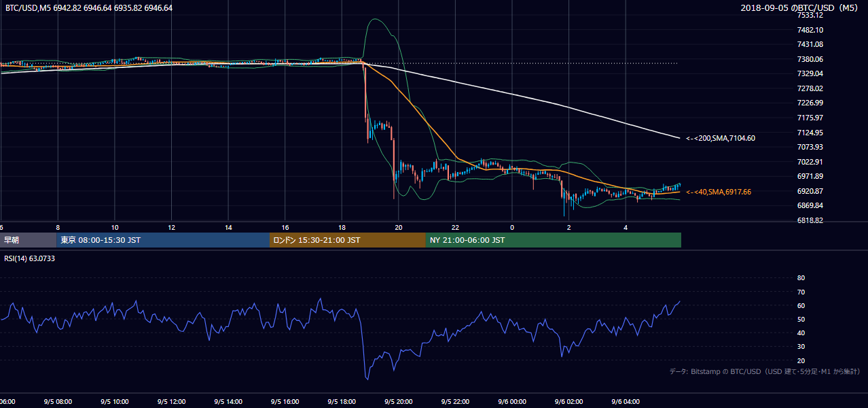This screenshot has height=408, width=868.
Task: Click the 早朝 session bar
Action: [x=28, y=240]
